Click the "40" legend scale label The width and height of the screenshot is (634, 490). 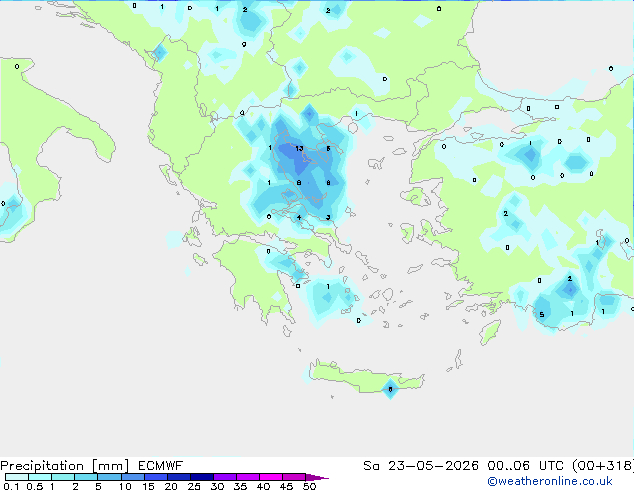click(264, 486)
